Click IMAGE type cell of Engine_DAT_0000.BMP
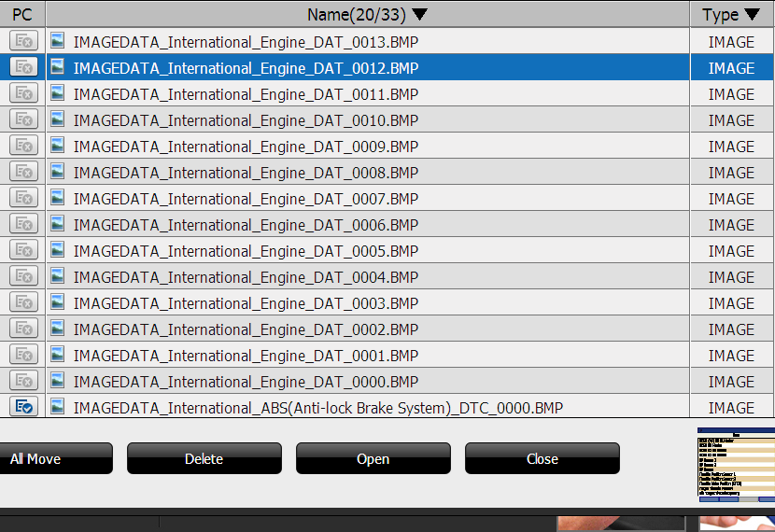The height and width of the screenshot is (532, 775). [731, 383]
